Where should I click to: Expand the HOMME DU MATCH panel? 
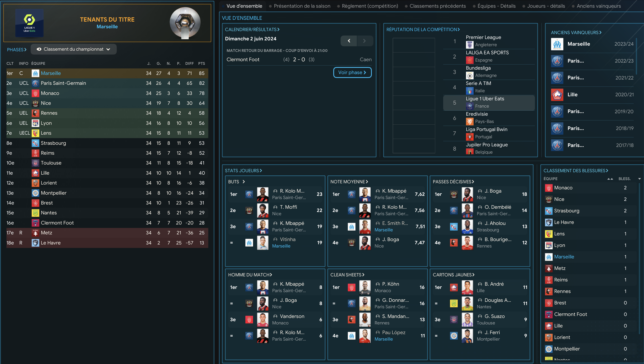pos(250,275)
